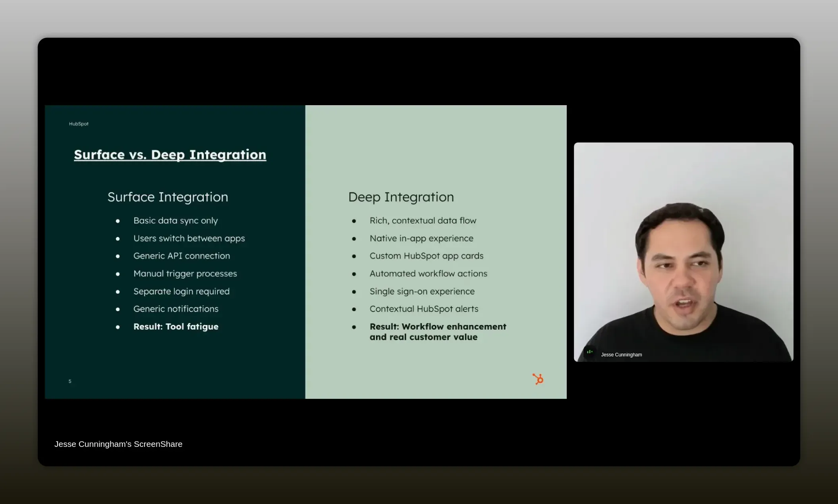This screenshot has height=504, width=838.
Task: Click the slide page number 5
Action: 70,381
